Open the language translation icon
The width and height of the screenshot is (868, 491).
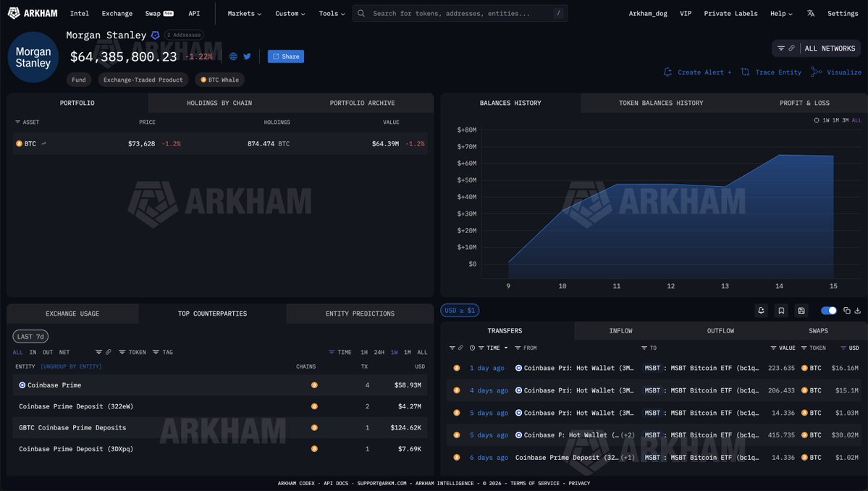point(811,13)
